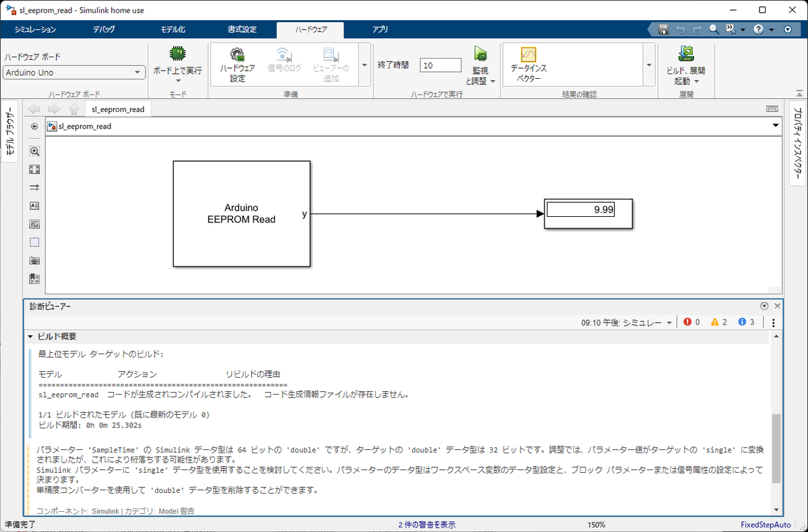The width and height of the screenshot is (808, 532).
Task: Open the model path breadcrumb dropdown arrow
Action: (776, 126)
